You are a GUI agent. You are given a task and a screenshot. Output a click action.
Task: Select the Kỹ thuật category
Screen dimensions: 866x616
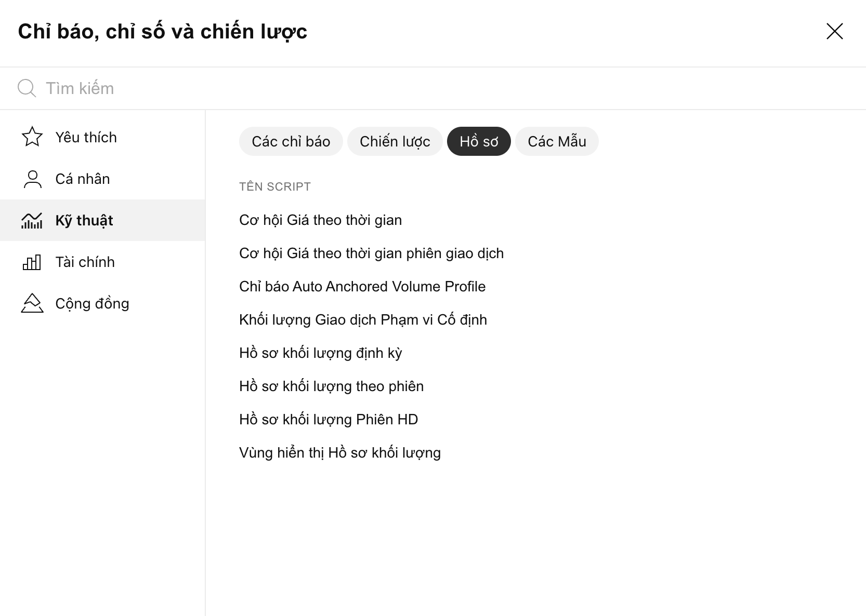pyautogui.click(x=102, y=220)
